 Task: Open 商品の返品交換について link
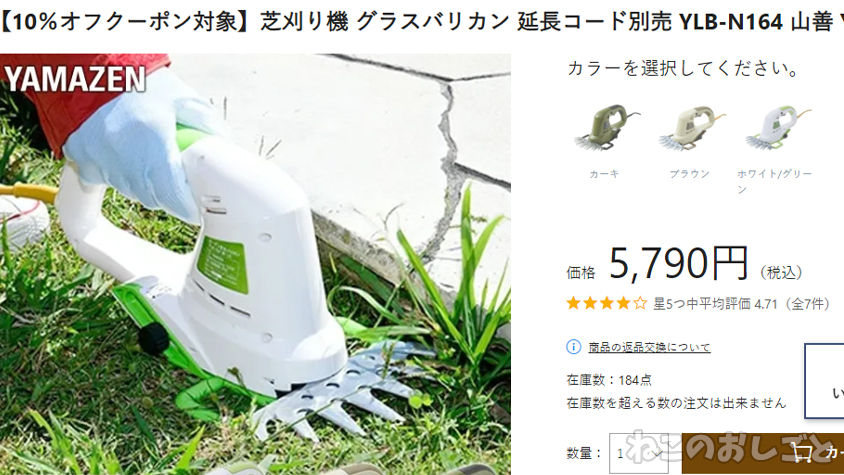coord(649,347)
